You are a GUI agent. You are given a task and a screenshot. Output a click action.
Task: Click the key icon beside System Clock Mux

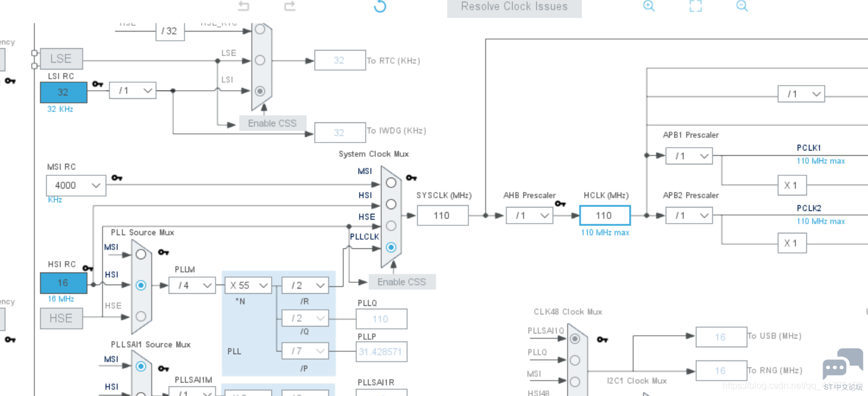pos(411,178)
